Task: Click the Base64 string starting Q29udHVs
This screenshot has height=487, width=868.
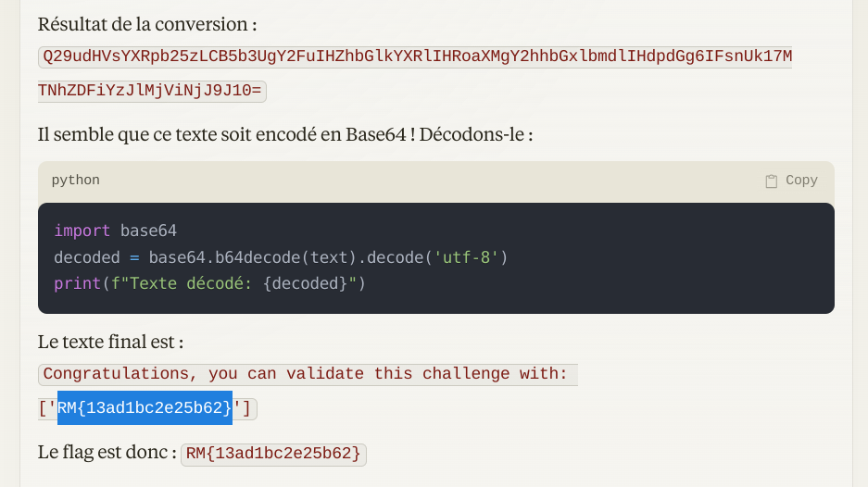Action: [415, 57]
